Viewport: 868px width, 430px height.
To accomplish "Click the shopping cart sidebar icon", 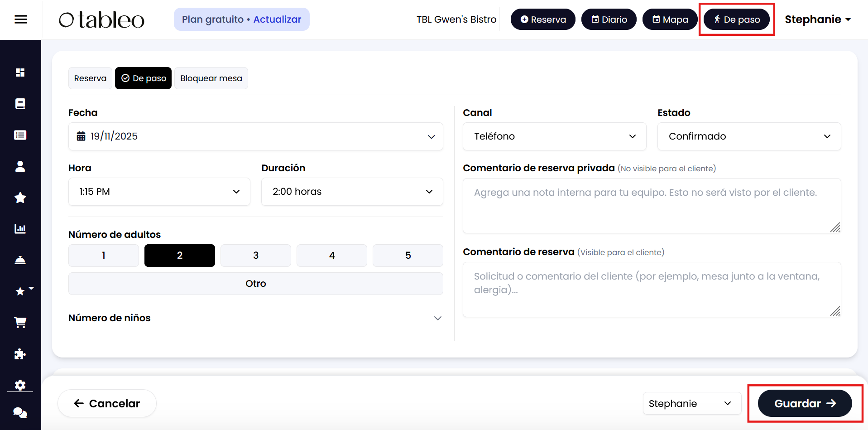I will point(20,323).
